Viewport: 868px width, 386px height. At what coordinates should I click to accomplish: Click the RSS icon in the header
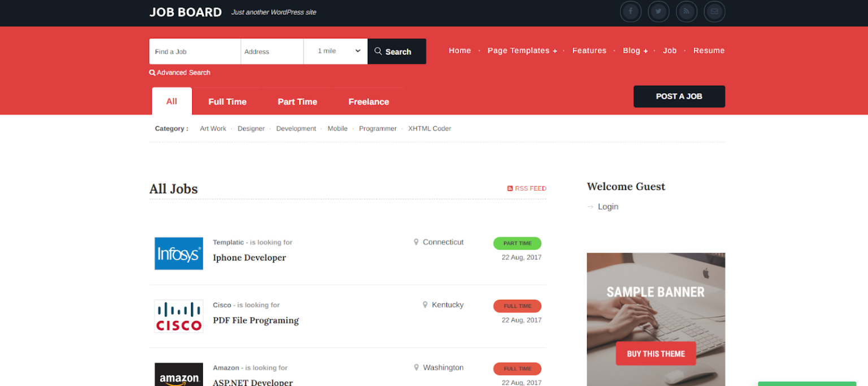[x=686, y=11]
